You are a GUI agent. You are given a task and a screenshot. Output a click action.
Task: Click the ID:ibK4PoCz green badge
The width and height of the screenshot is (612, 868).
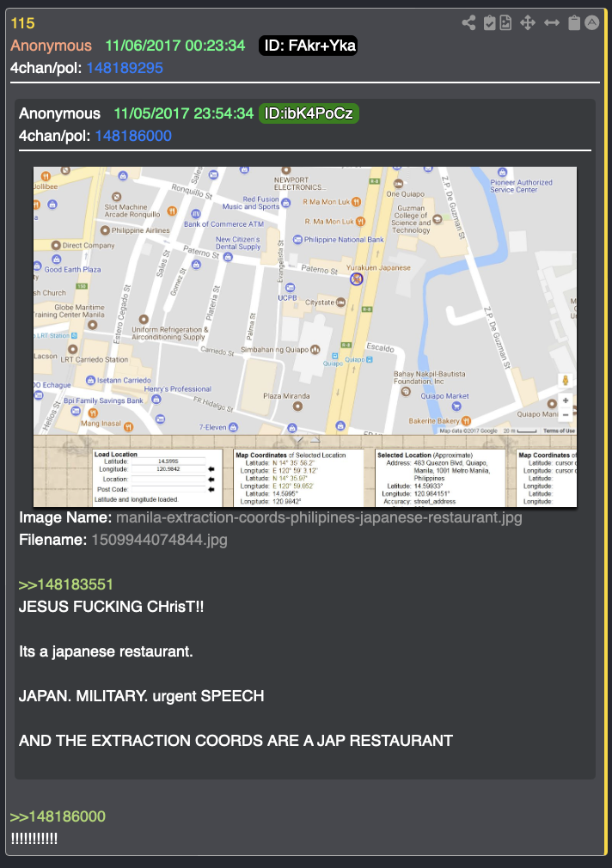click(309, 113)
